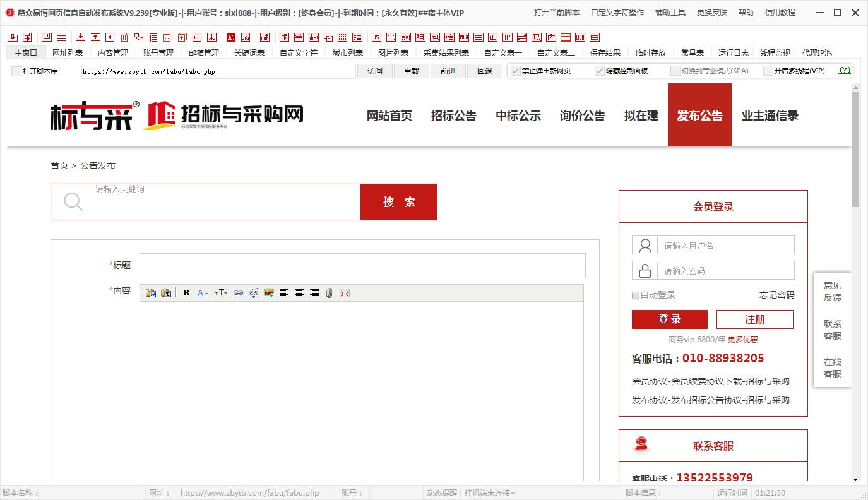This screenshot has width=868, height=500.
Task: Paste from Word in editor toolbar
Action: click(x=151, y=293)
